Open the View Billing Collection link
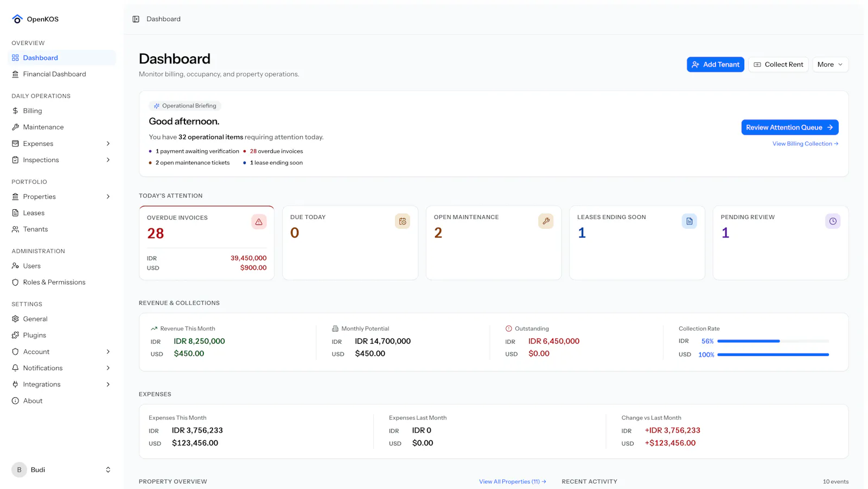The height and width of the screenshot is (489, 868). pos(806,144)
